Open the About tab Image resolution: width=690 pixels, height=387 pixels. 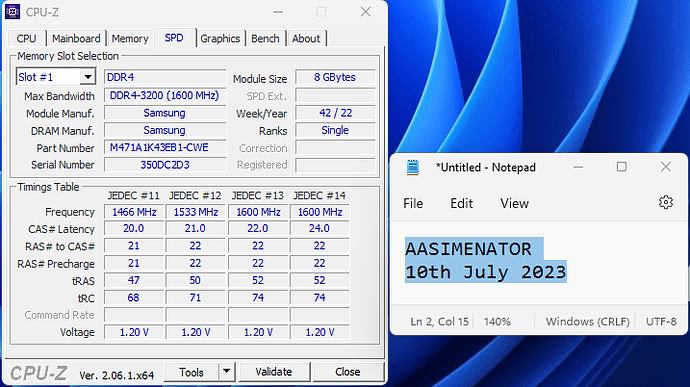coord(306,39)
